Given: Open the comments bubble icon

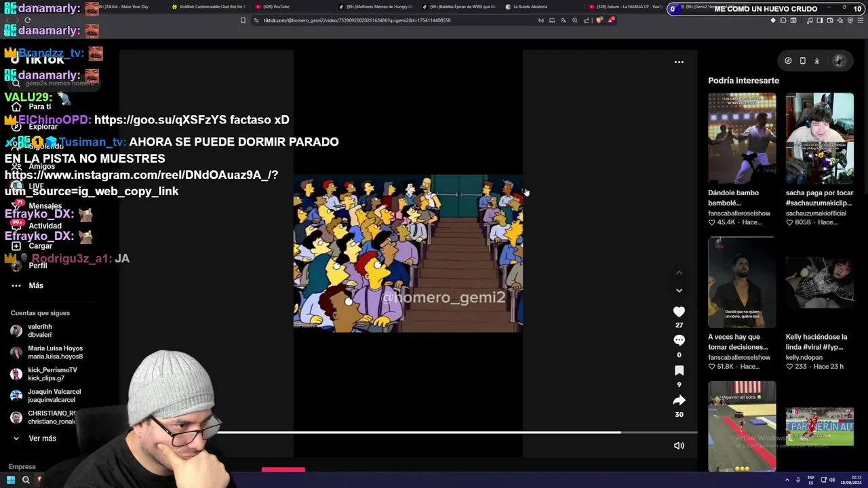Looking at the screenshot, I should pyautogui.click(x=679, y=340).
